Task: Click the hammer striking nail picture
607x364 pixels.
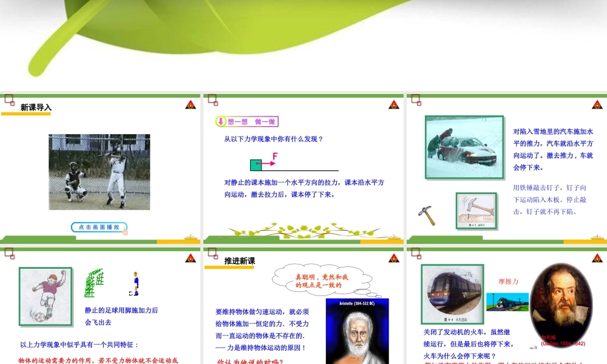Action: click(x=476, y=211)
